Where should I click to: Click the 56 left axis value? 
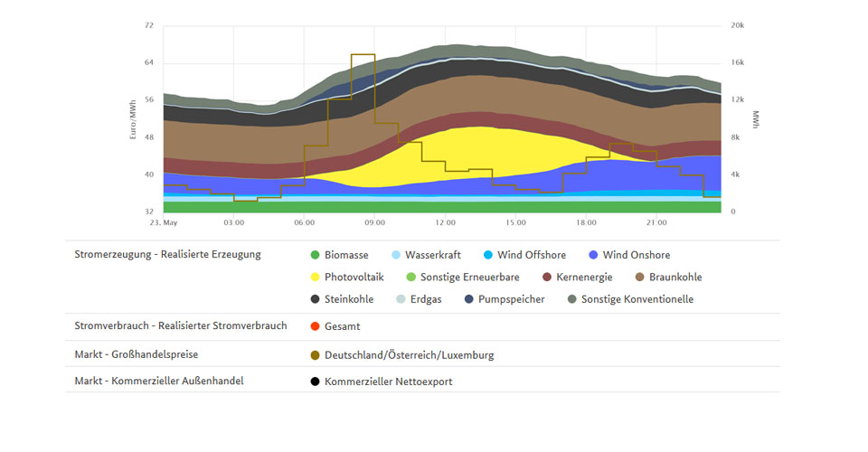[x=149, y=100]
